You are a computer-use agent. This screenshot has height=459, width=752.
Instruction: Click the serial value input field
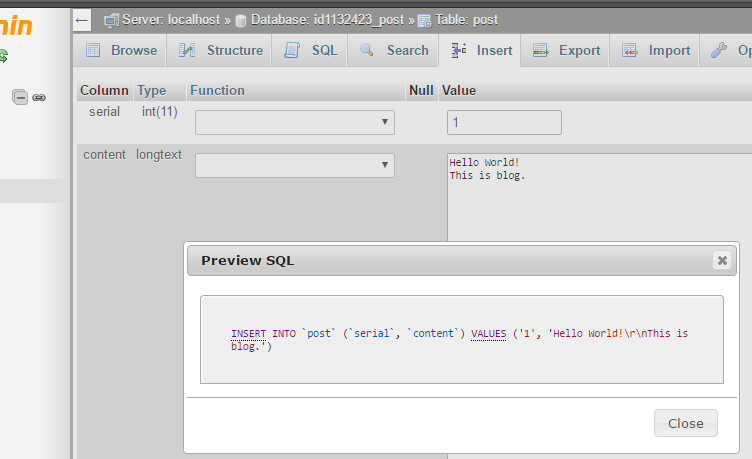click(504, 122)
